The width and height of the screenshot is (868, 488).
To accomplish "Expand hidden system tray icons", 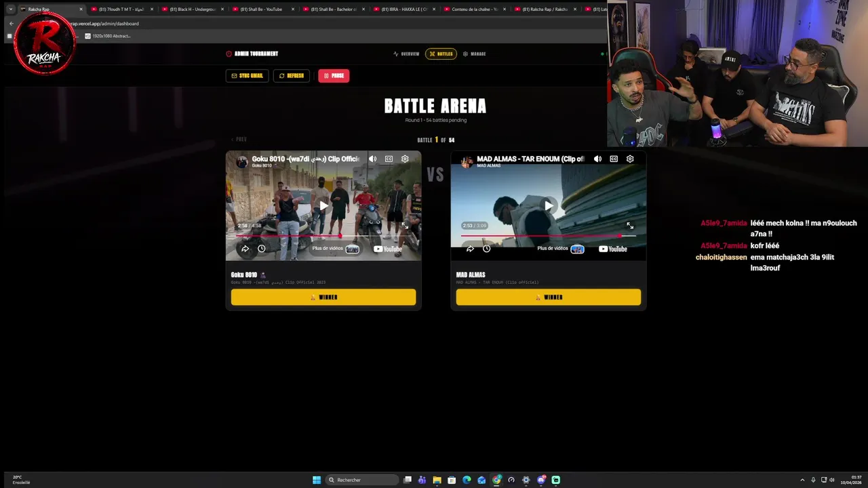I will tap(802, 480).
